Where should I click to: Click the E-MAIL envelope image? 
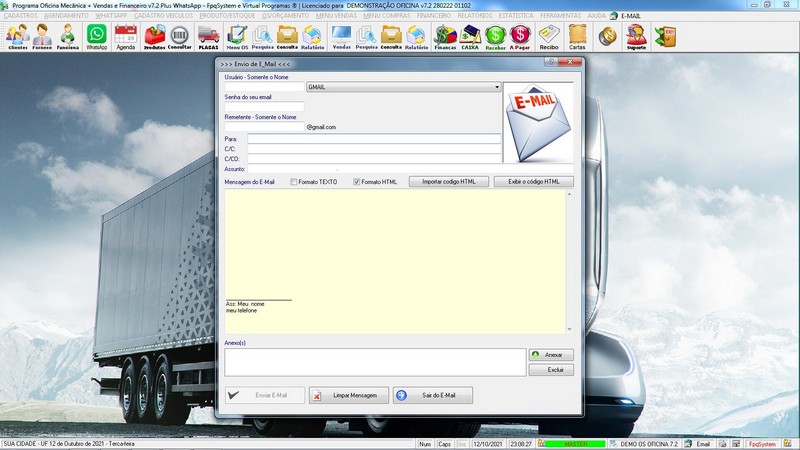pyautogui.click(x=538, y=123)
